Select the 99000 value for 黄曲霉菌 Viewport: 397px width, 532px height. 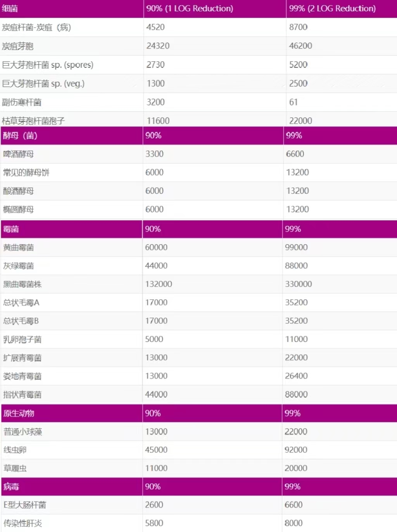[296, 247]
